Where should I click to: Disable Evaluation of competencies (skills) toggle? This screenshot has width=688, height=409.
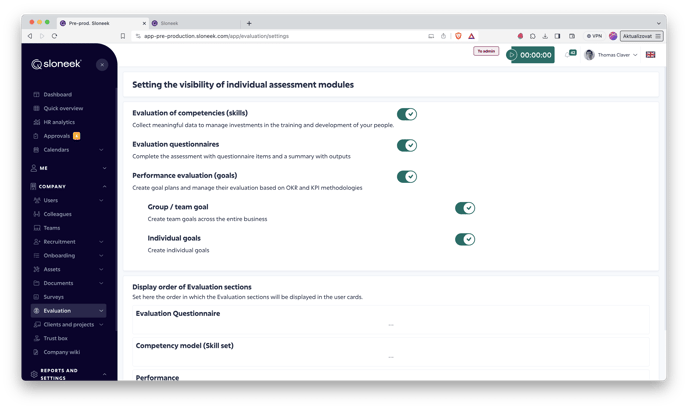tap(407, 114)
